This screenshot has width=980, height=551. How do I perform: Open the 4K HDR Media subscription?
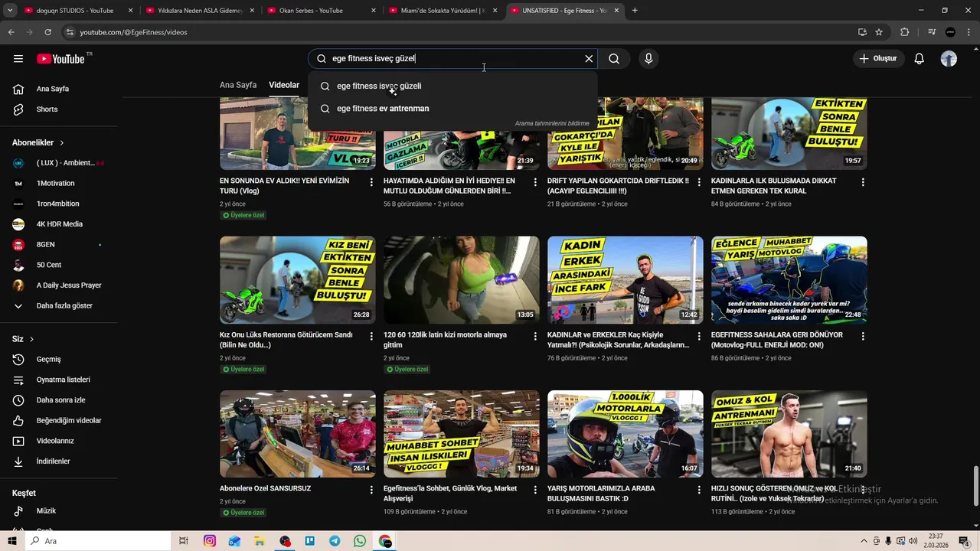click(60, 224)
